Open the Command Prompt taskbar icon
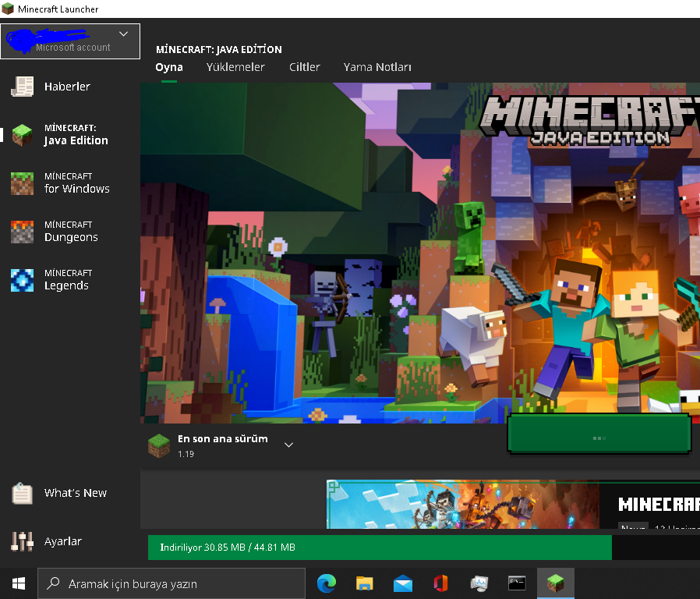This screenshot has height=599, width=700. 517,583
